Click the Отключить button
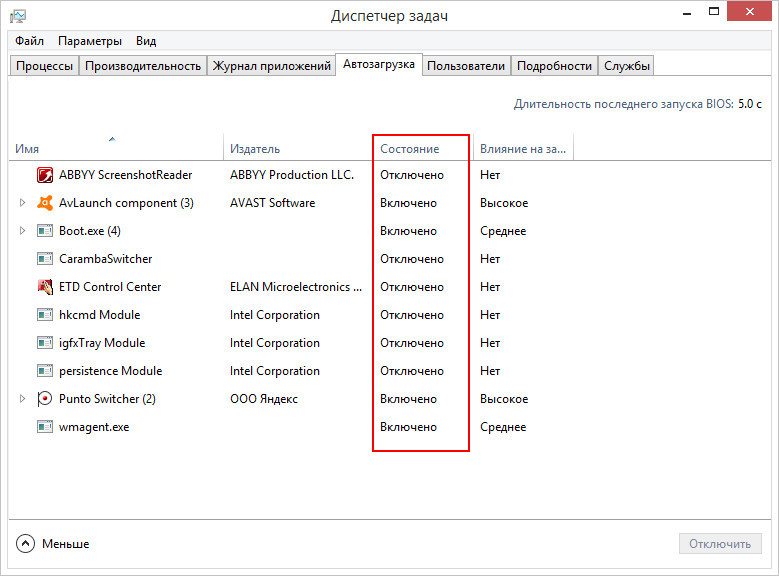The height and width of the screenshot is (576, 779). 720,544
